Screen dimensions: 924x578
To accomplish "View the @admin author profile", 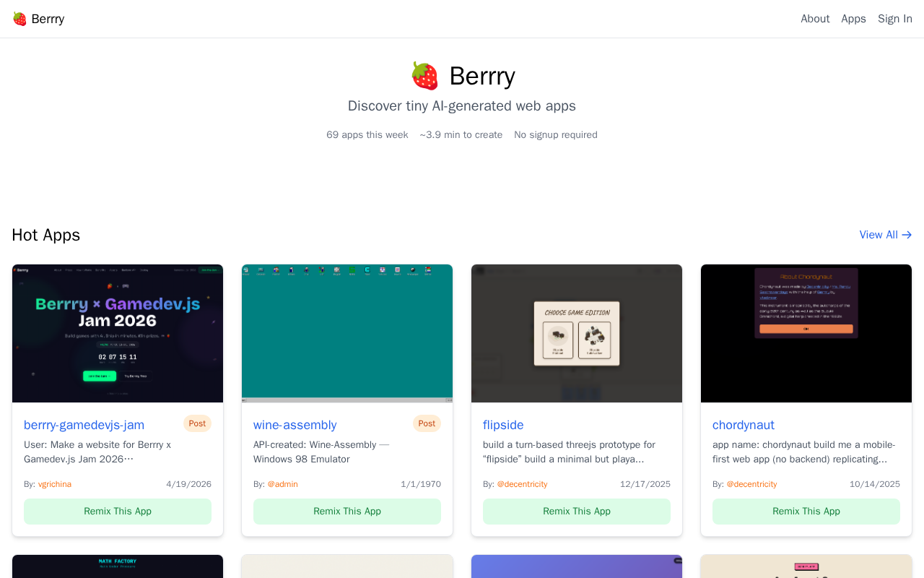I will 282,484.
